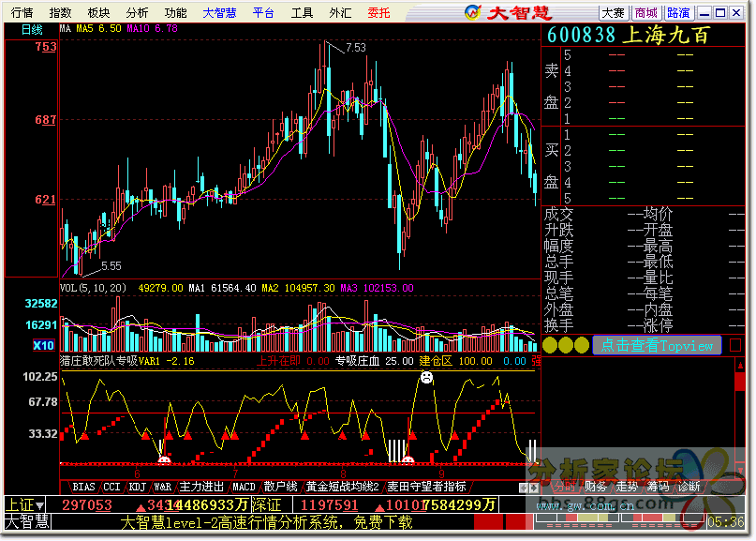Viewport: 756px width, 541px height.
Task: Open the 委托 trading menu
Action: (379, 12)
